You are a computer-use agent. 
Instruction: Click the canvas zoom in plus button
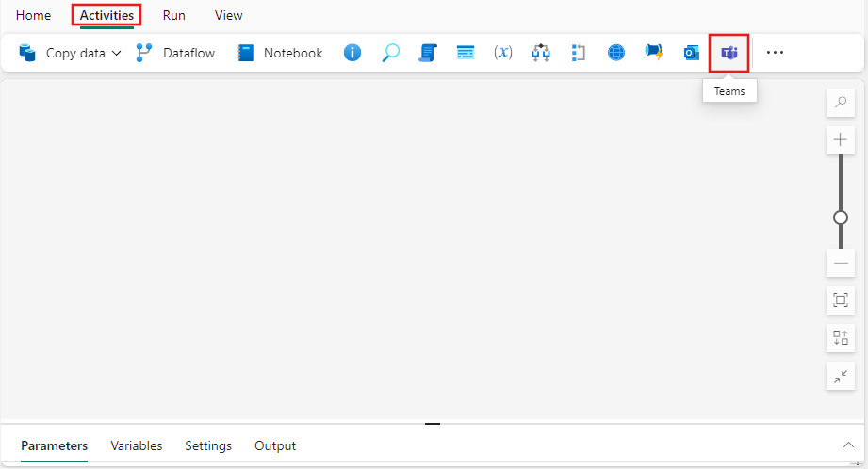pyautogui.click(x=841, y=140)
